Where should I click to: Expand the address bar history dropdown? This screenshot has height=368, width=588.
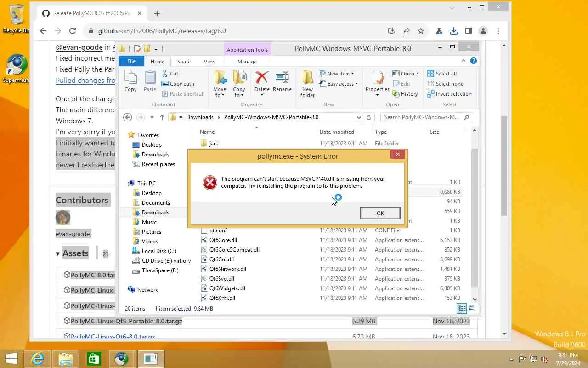coord(359,117)
